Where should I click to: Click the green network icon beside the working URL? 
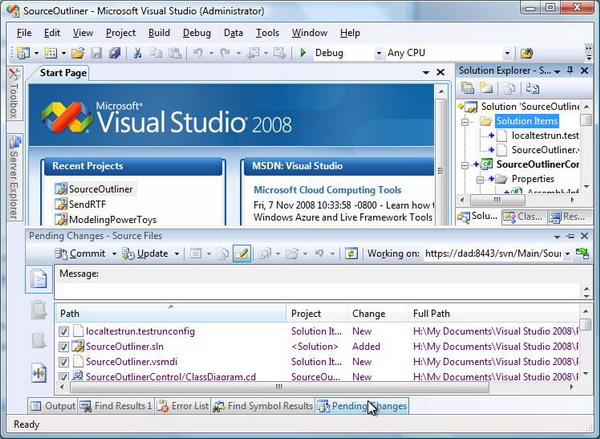pyautogui.click(x=582, y=253)
